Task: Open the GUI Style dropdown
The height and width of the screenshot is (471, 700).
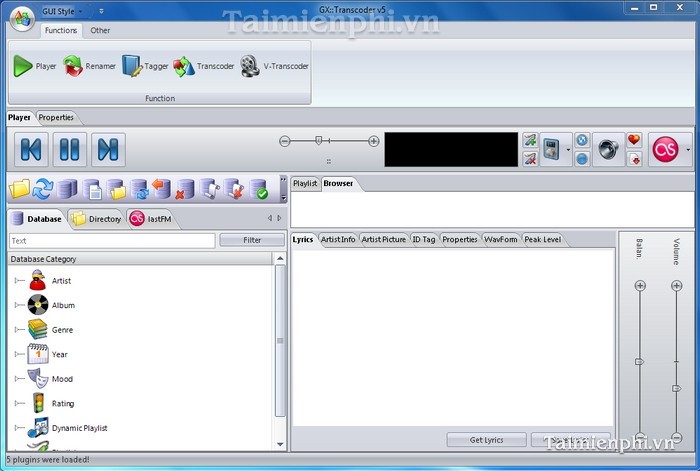Action: tap(62, 12)
